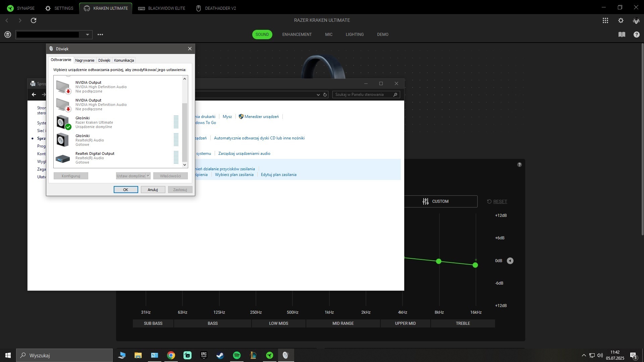Refresh the Control Panel address bar
The image size is (644, 362).
(x=325, y=95)
